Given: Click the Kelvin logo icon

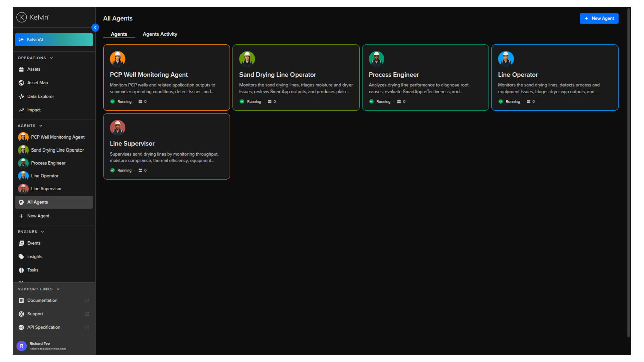Looking at the screenshot, I should [x=22, y=17].
